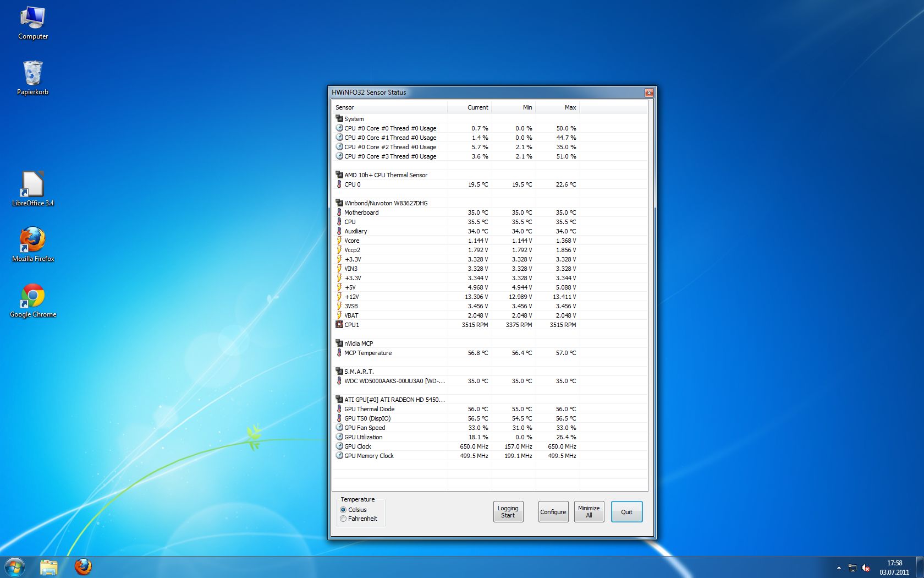The height and width of the screenshot is (578, 924).
Task: Select the Papierkorb recycle bin icon
Action: point(33,78)
